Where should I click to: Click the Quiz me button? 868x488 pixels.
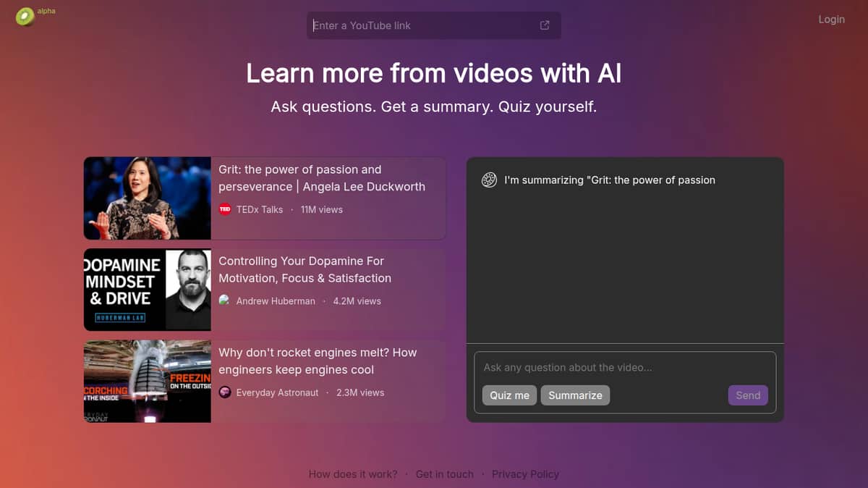(509, 395)
